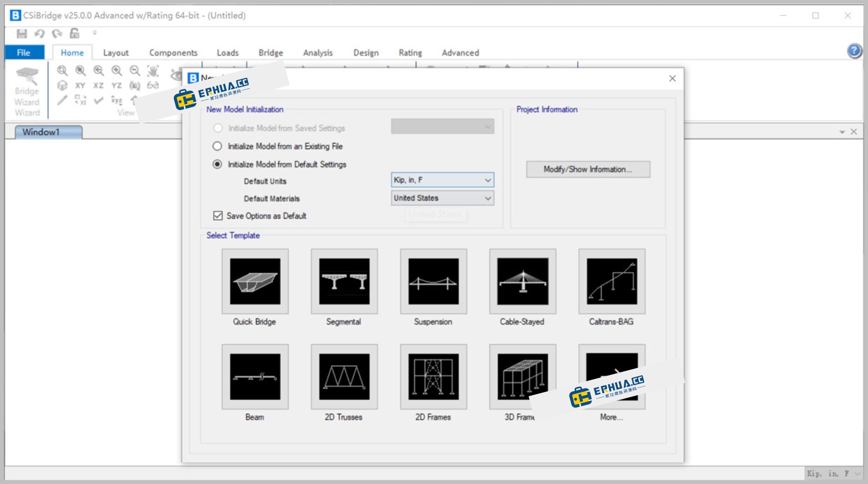Choose the 3D Frames template

pyautogui.click(x=523, y=377)
